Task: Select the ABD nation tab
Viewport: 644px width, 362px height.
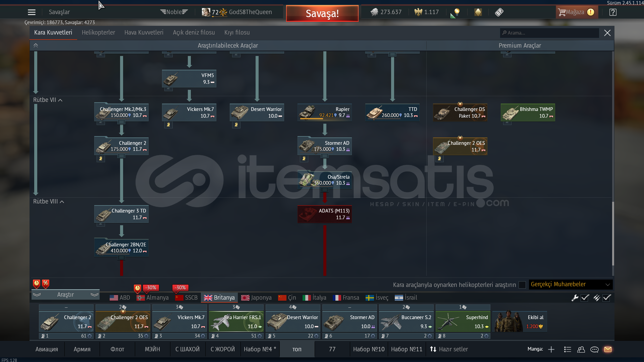Action: (120, 298)
